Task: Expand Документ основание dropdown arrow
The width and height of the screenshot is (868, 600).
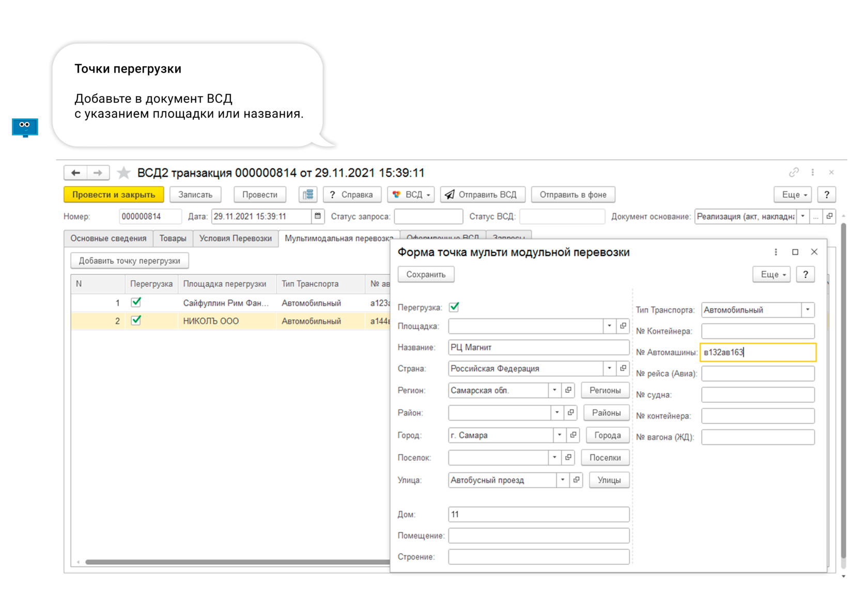Action: click(x=802, y=216)
